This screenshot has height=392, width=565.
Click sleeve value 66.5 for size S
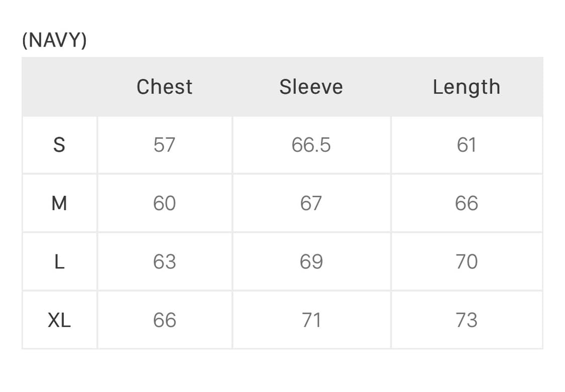(311, 145)
